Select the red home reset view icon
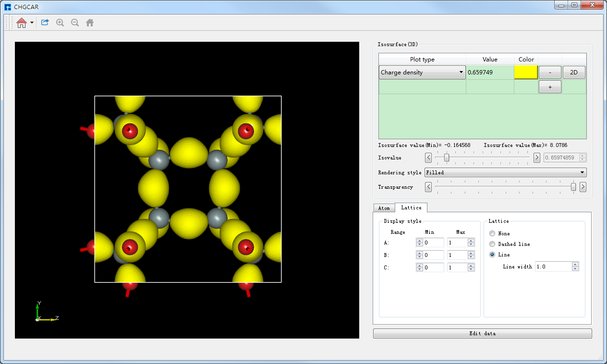The height and width of the screenshot is (364, 607). tap(21, 22)
